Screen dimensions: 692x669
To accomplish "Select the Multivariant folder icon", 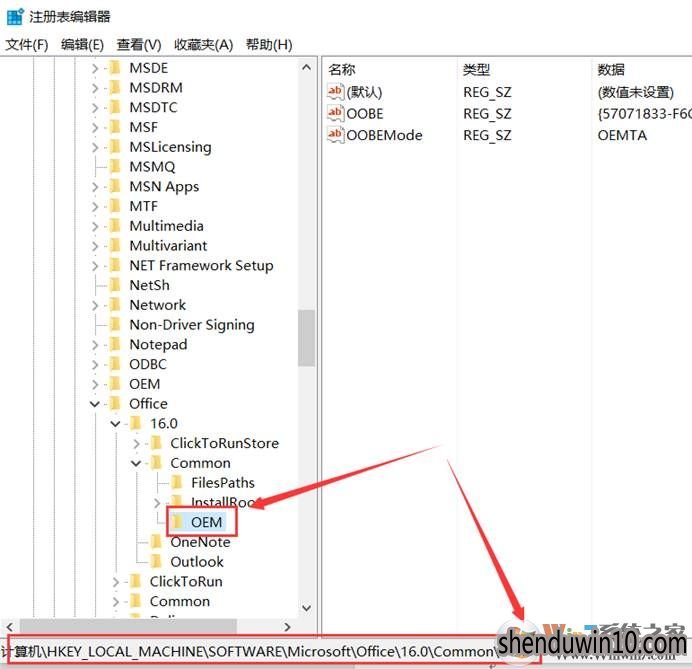I will tap(115, 245).
